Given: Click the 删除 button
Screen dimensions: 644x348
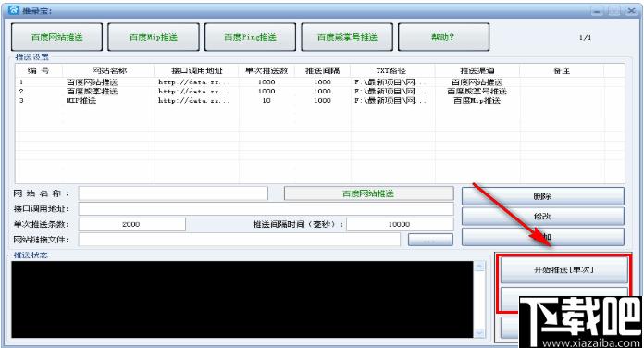Looking at the screenshot, I should [x=542, y=196].
